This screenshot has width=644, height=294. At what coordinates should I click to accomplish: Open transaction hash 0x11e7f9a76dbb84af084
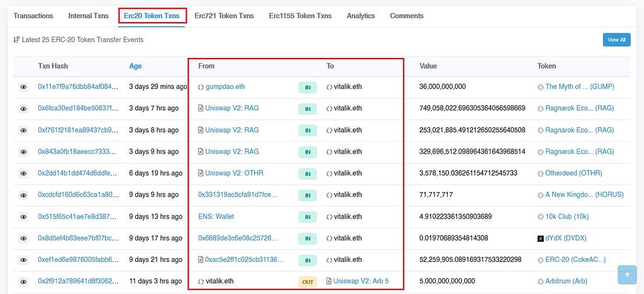tap(79, 87)
